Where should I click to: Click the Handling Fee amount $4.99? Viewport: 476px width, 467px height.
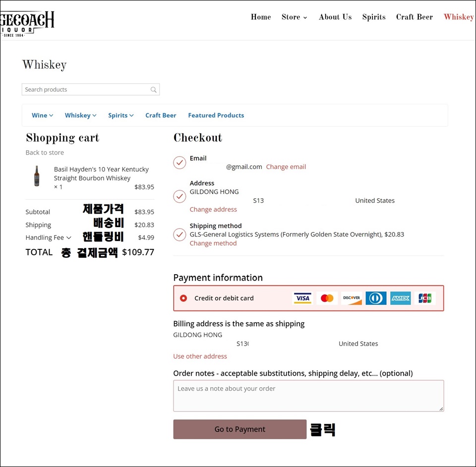click(x=146, y=237)
